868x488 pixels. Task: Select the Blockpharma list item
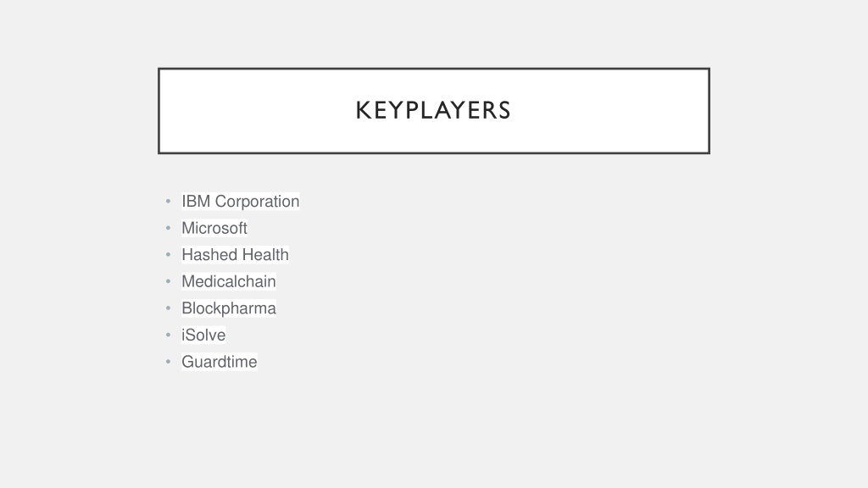coord(229,308)
